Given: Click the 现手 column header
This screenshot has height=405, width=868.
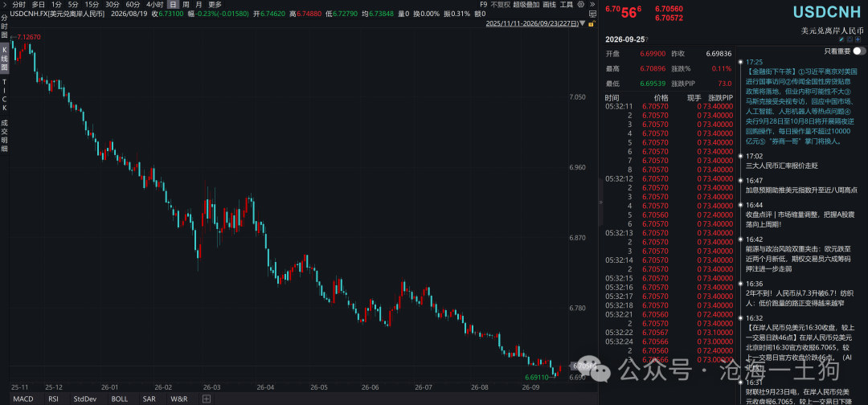Looking at the screenshot, I should coord(694,97).
